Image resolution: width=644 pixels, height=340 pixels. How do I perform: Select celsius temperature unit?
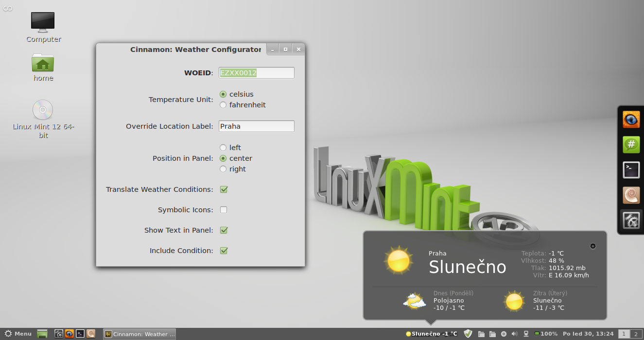[223, 94]
